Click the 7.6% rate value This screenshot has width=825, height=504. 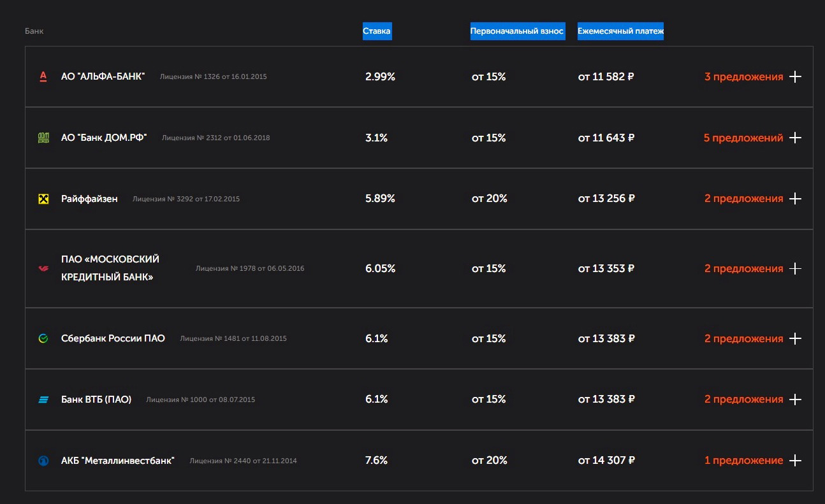pos(376,461)
